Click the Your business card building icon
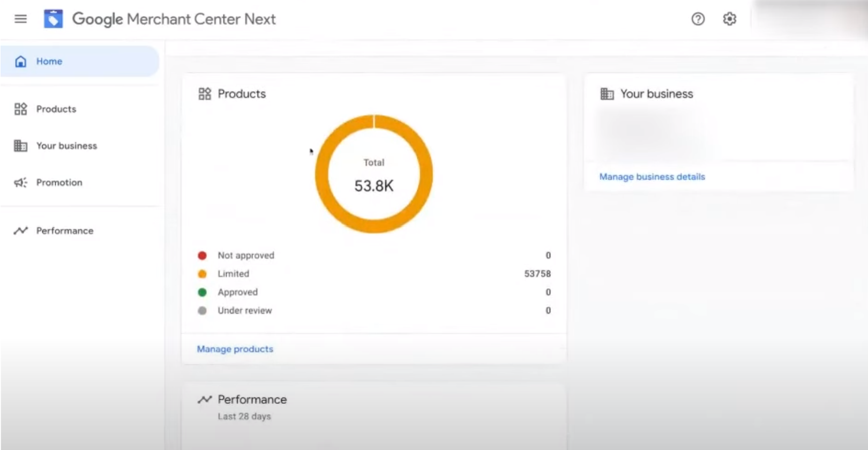The image size is (868, 450). (x=607, y=94)
